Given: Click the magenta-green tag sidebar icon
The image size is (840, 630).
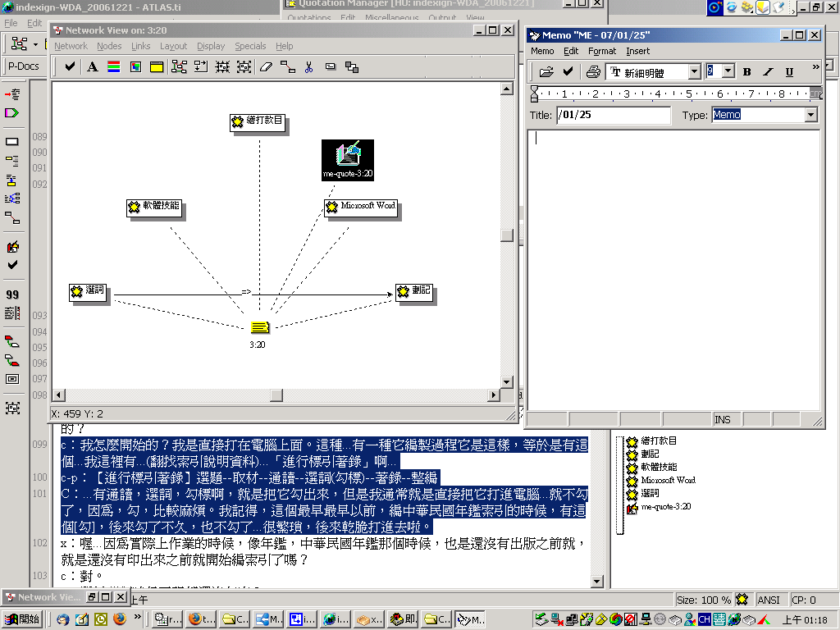Looking at the screenshot, I should (11, 113).
